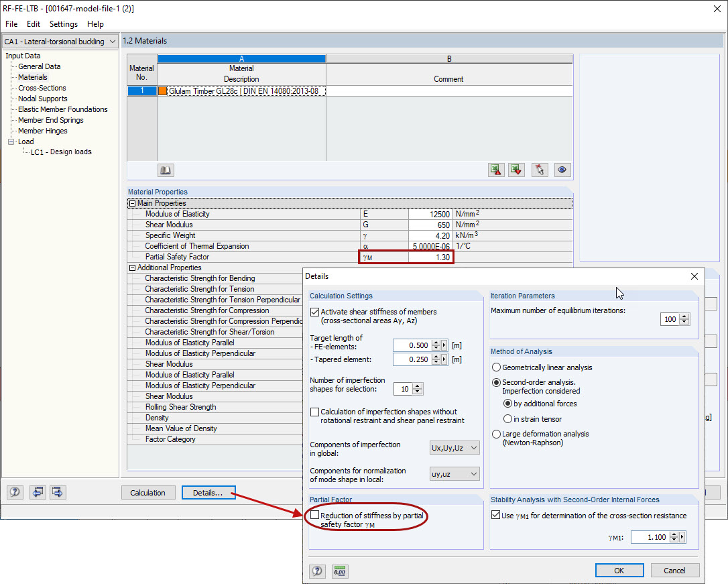The width and height of the screenshot is (728, 584).
Task: Show the material in the view with eye icon
Action: [x=562, y=169]
